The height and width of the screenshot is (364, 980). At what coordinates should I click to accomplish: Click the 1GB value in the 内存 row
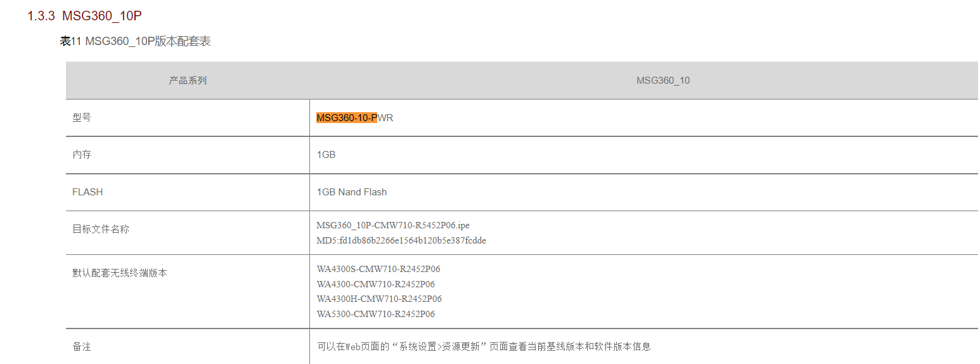(326, 155)
